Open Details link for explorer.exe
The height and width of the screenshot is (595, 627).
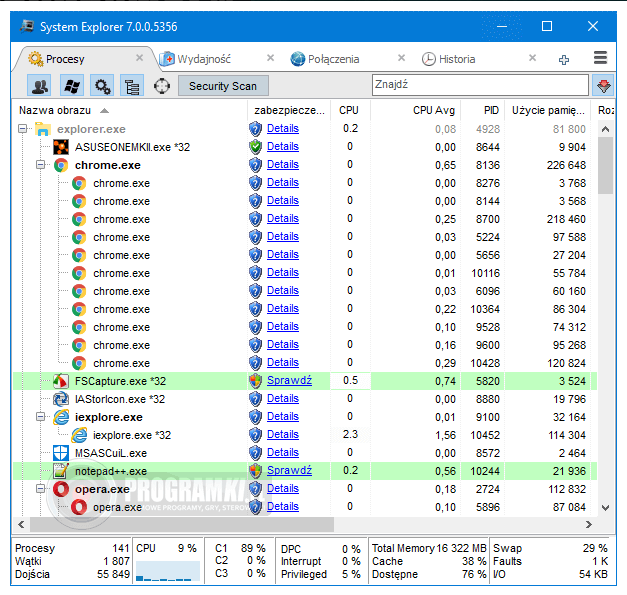[x=283, y=128]
